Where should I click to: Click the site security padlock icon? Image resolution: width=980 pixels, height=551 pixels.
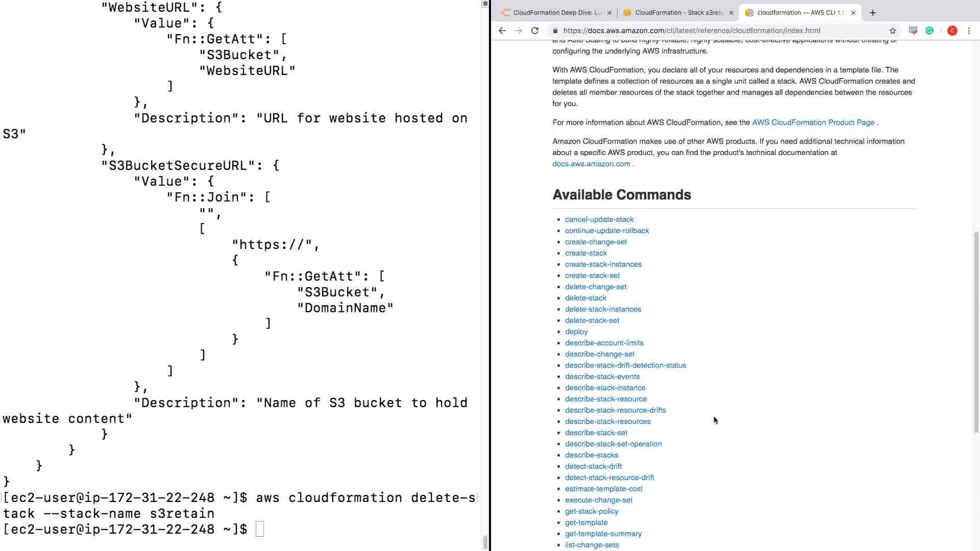click(x=555, y=31)
